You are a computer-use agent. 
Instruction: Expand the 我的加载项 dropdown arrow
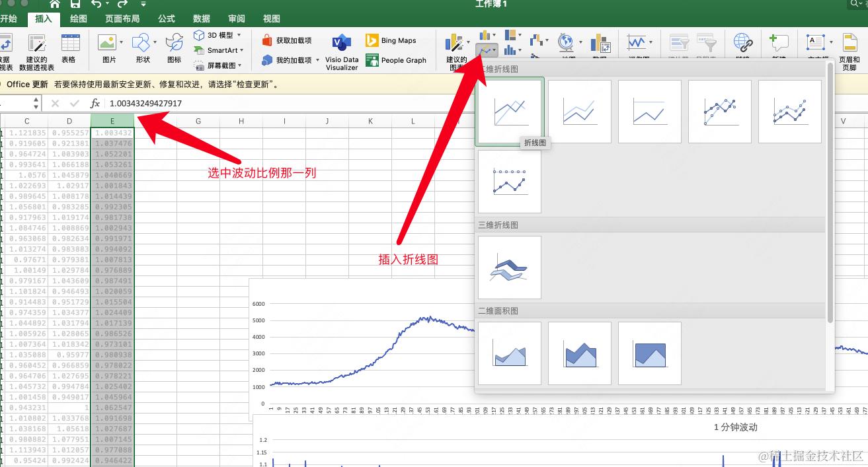(317, 60)
